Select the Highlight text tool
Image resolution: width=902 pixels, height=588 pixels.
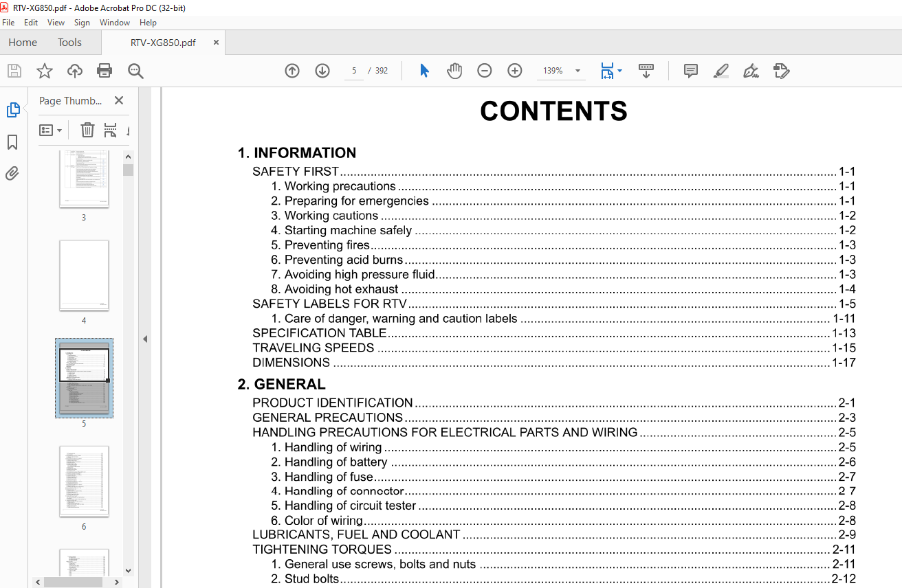coord(721,71)
